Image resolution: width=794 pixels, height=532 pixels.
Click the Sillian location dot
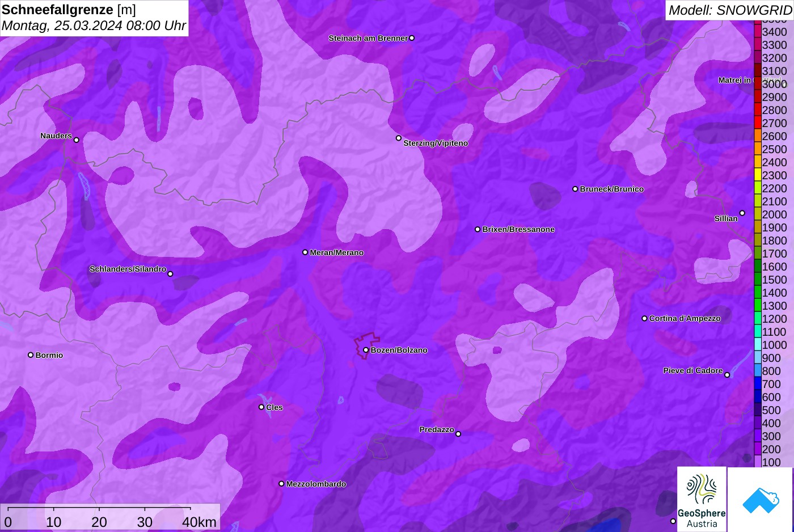point(742,213)
